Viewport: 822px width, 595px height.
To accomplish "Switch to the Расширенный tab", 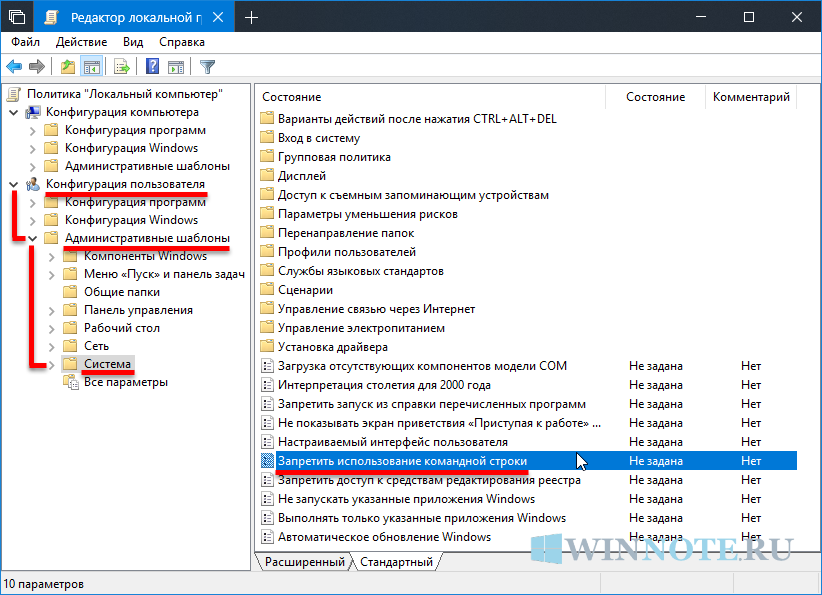I will (306, 562).
